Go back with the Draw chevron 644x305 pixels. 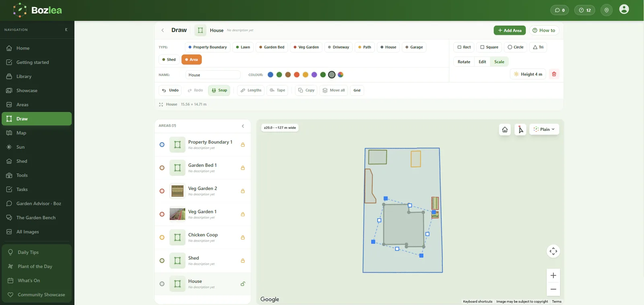(163, 30)
